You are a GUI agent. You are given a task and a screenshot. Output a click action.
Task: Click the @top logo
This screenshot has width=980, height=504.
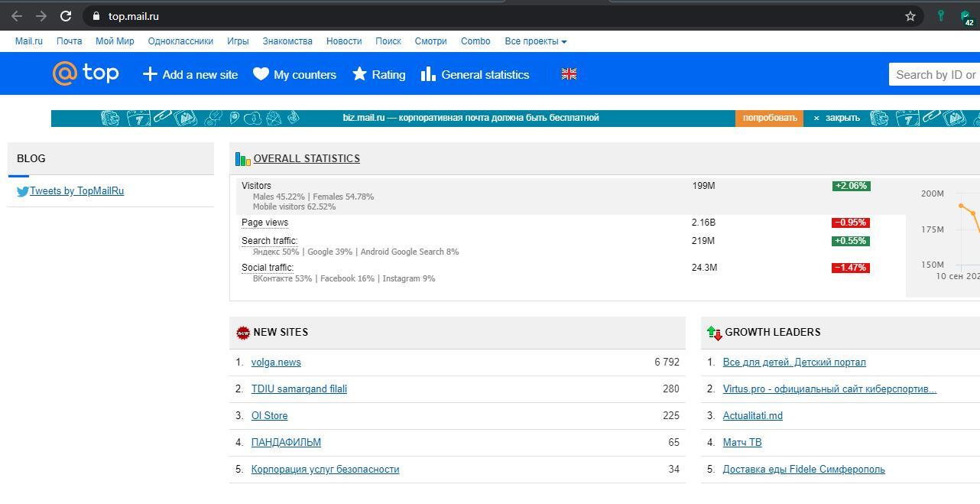(x=86, y=73)
